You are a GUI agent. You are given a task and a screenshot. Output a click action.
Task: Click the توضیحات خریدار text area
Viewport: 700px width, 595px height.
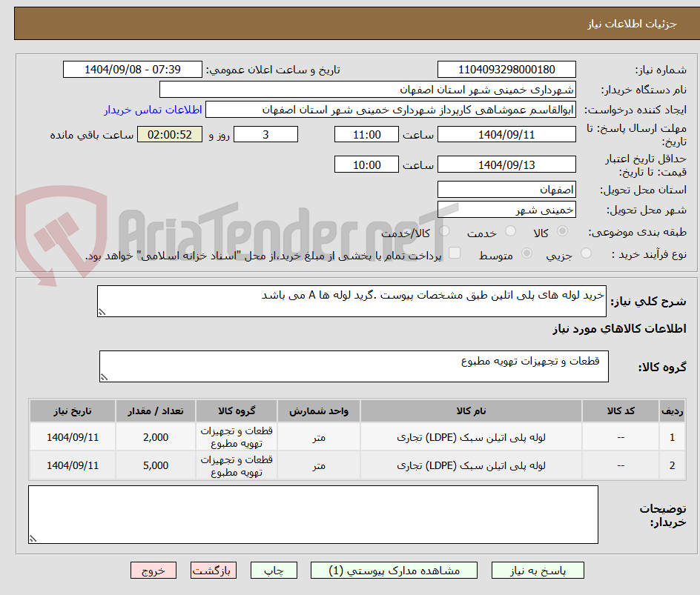point(313,514)
